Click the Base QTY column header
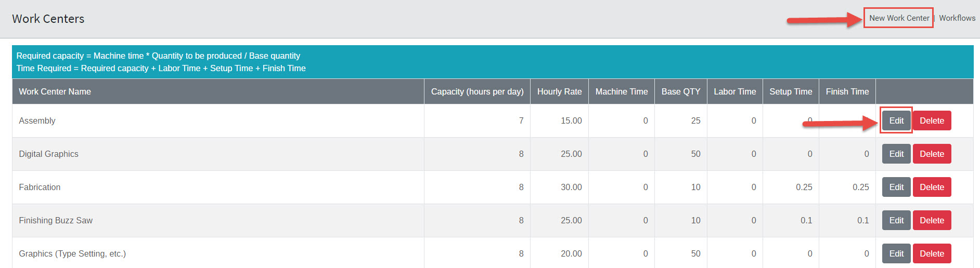Viewport: 980px width, 268px height. pos(681,92)
